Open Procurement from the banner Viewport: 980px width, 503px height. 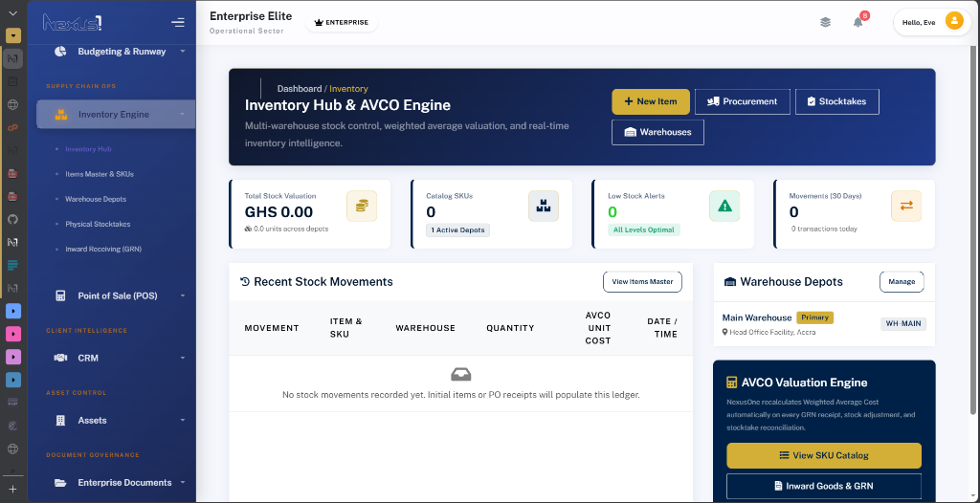coord(743,101)
